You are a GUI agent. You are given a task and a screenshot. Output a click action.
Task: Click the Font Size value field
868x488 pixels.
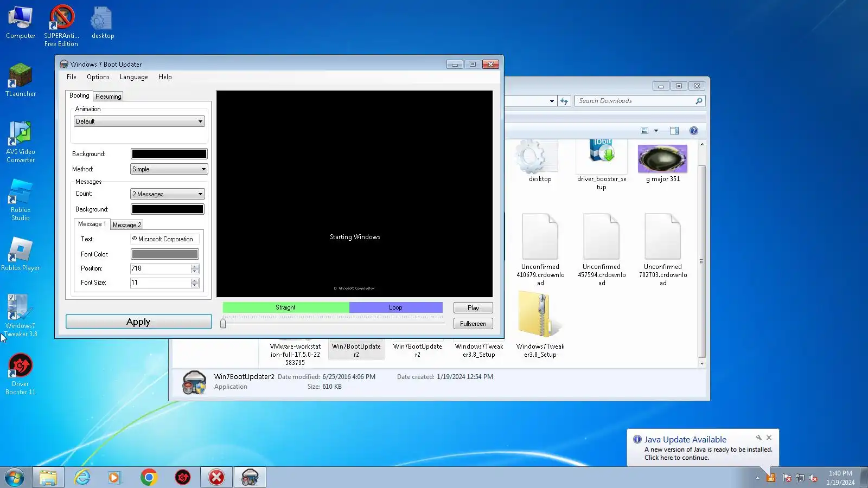[x=161, y=282]
